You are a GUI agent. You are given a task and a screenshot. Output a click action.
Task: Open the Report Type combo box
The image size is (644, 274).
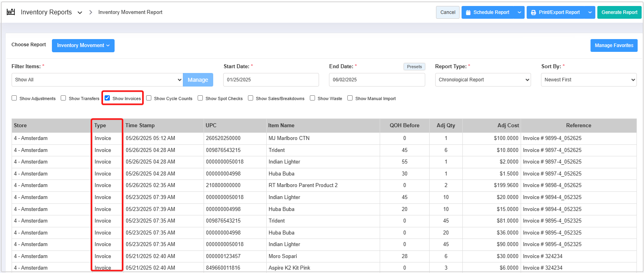[x=483, y=80]
